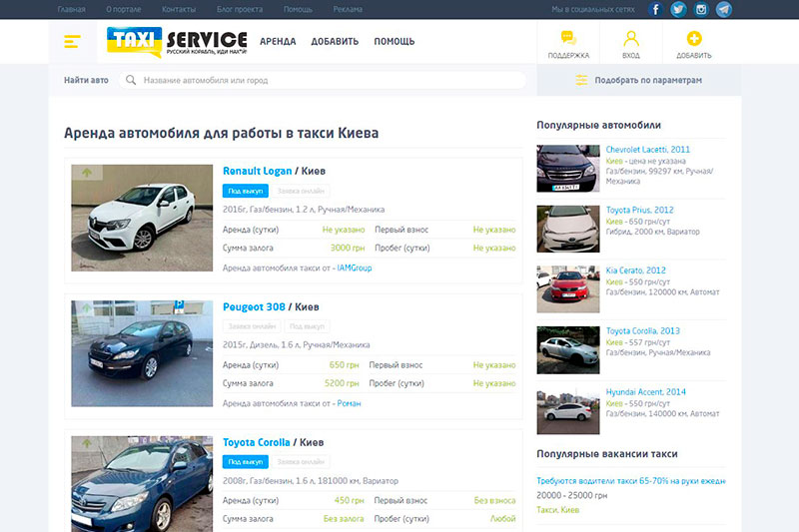Open Toyota Corolla, 2013 sidebar link
The image size is (799, 532).
pyautogui.click(x=642, y=331)
